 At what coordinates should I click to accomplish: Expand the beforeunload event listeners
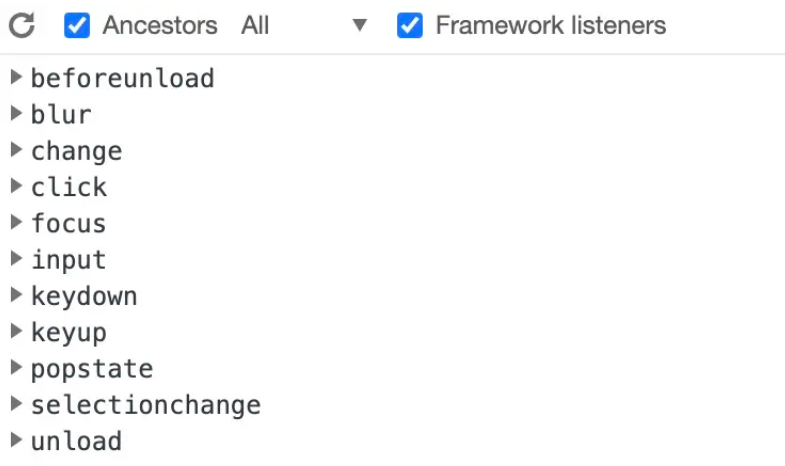tap(16, 77)
